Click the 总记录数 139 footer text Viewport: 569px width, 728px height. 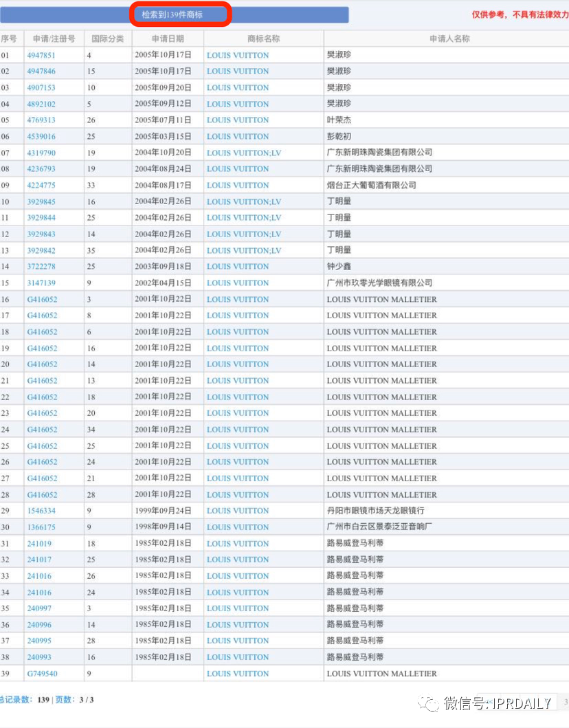(x=25, y=700)
